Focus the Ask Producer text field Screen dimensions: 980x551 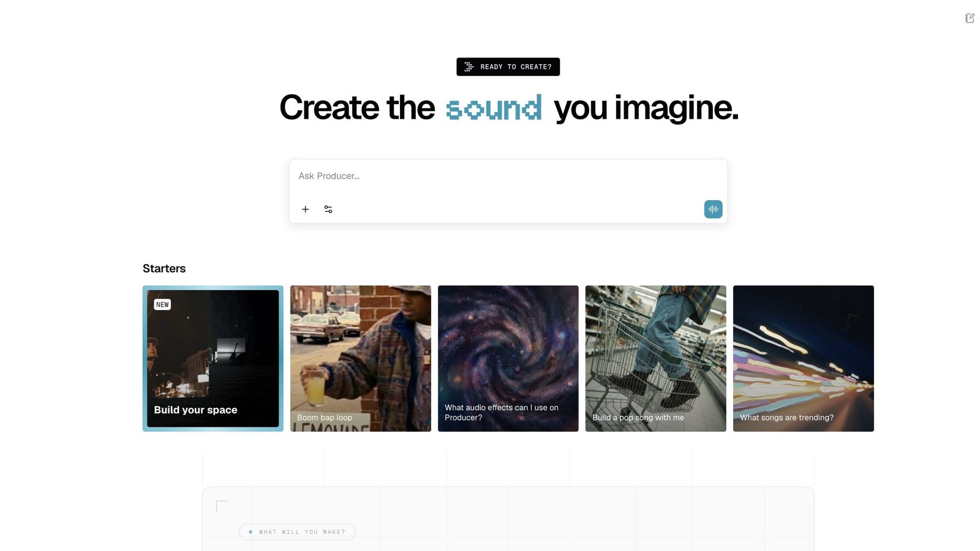point(507,176)
